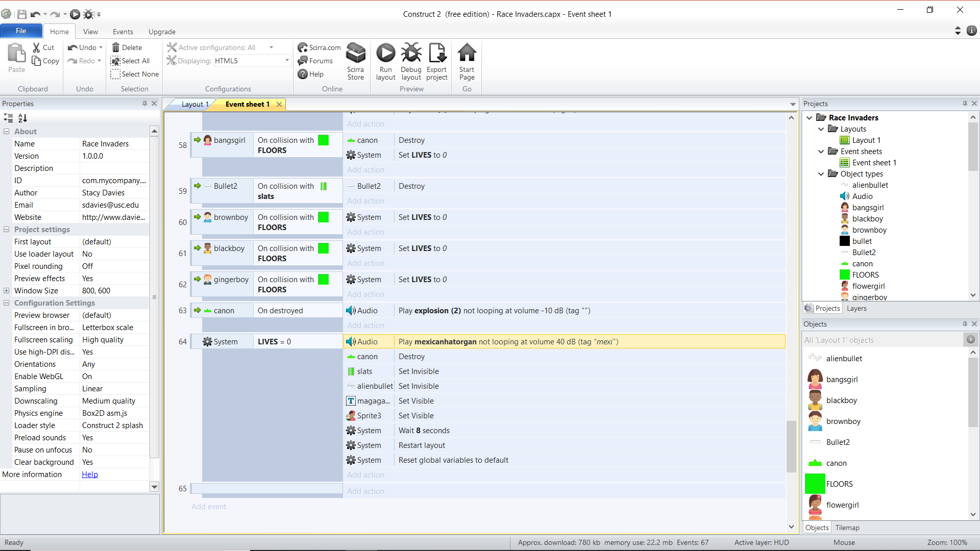
Task: Click Paste in the Clipboard group
Action: pyautogui.click(x=16, y=59)
